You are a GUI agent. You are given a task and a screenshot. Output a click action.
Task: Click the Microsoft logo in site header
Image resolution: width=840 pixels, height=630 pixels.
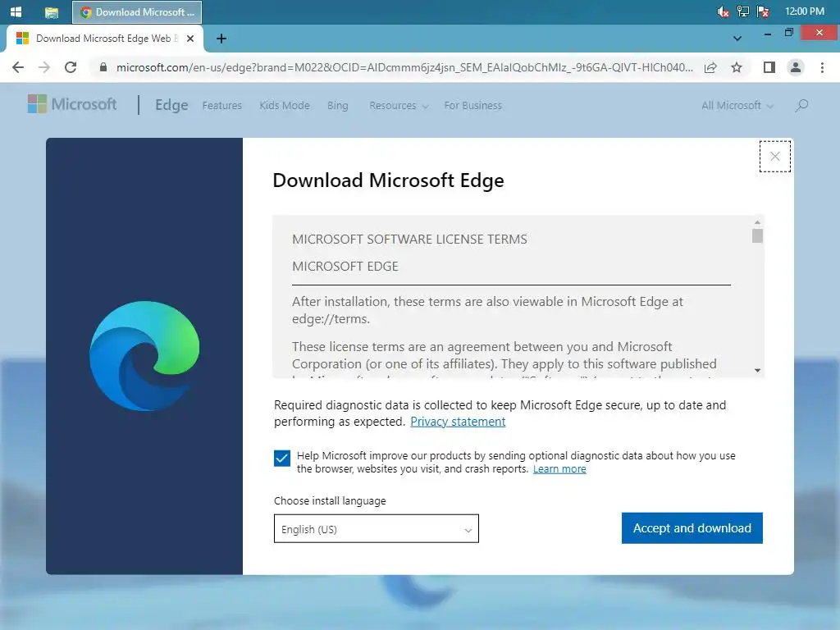point(72,104)
